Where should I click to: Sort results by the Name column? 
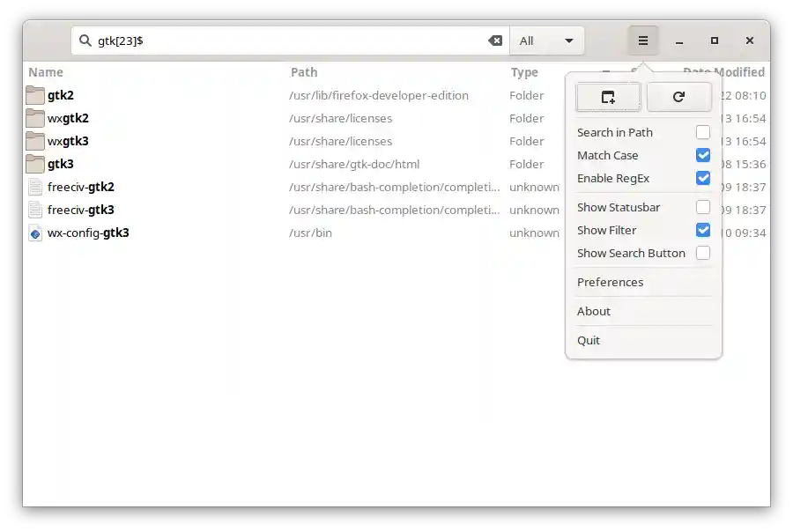[46, 72]
